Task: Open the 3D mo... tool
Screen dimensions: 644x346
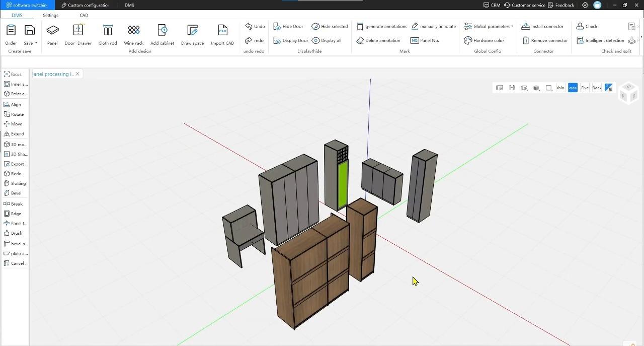Action: pos(16,145)
